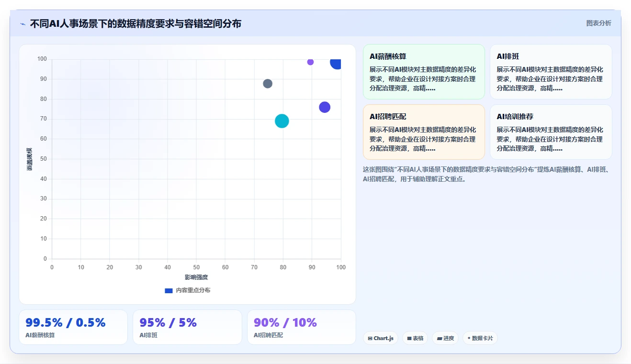Viewport: 631px width, 364px height.
Task: Click the 图表分析 label in header
Action: (x=598, y=23)
